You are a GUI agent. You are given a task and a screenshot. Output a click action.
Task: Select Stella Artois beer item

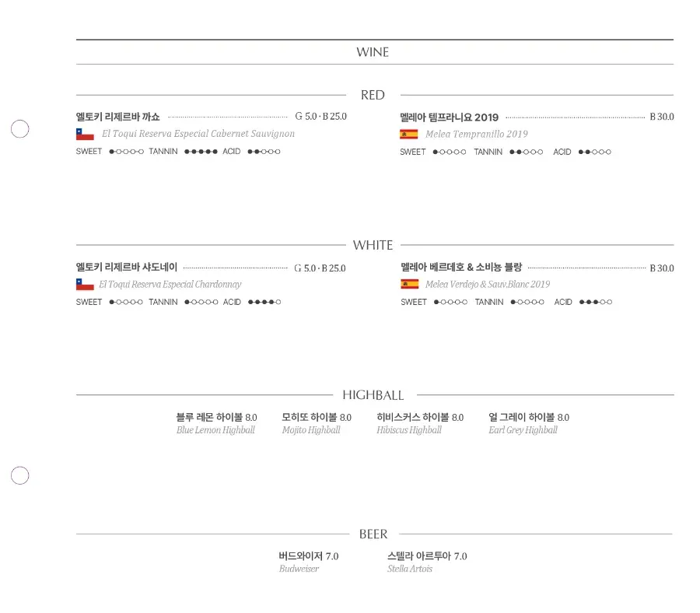427,562
